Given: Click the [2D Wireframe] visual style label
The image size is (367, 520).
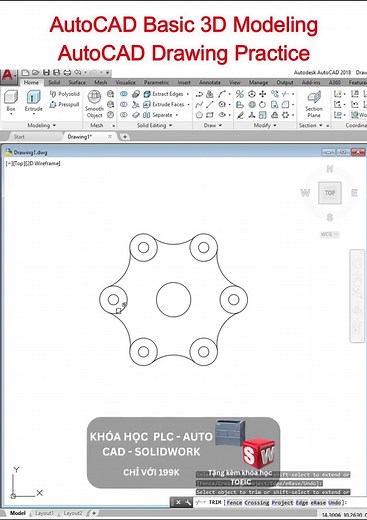Looking at the screenshot, I should click(x=42, y=163).
